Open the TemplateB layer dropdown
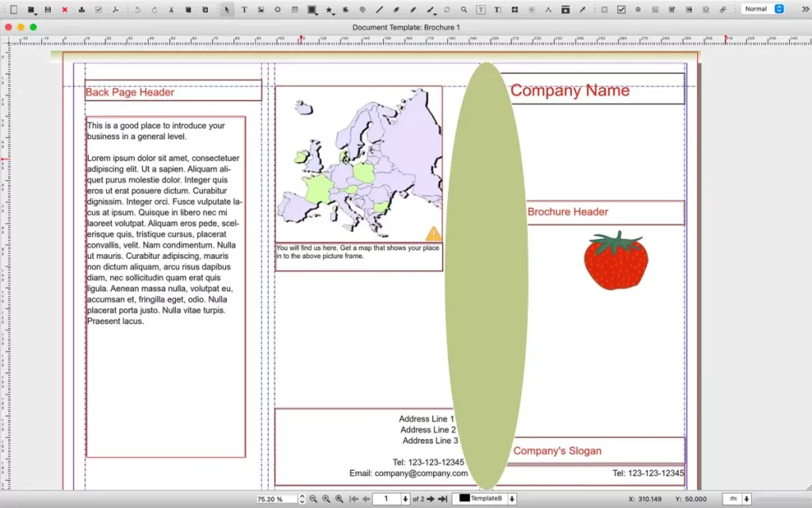Image resolution: width=812 pixels, height=508 pixels. click(485, 498)
